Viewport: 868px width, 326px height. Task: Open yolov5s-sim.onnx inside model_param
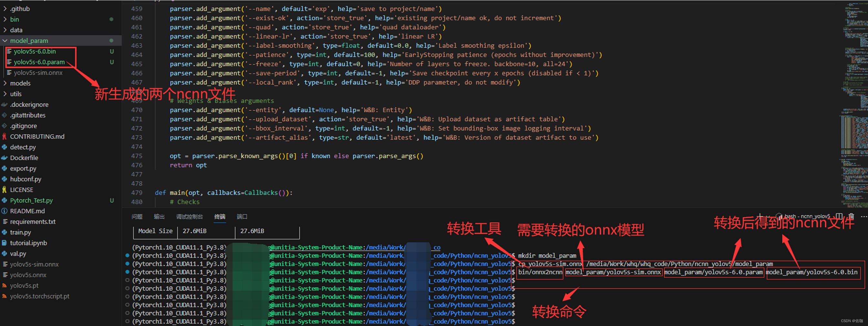(x=38, y=73)
